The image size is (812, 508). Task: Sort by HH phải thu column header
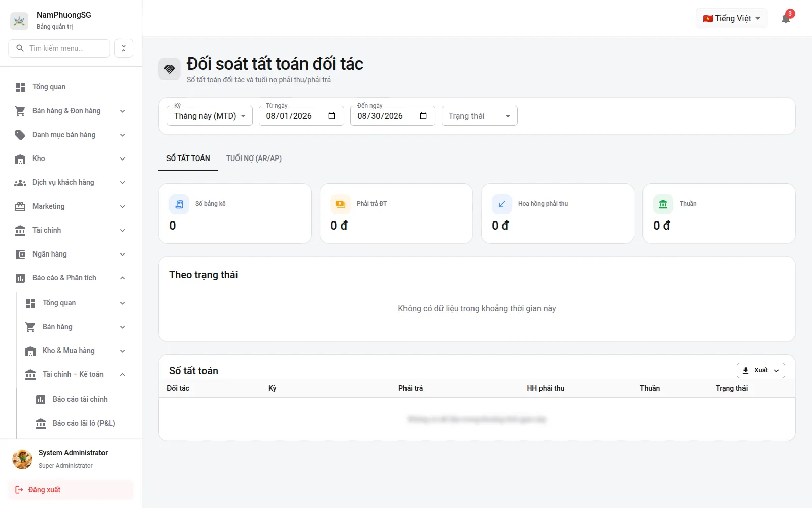click(546, 388)
